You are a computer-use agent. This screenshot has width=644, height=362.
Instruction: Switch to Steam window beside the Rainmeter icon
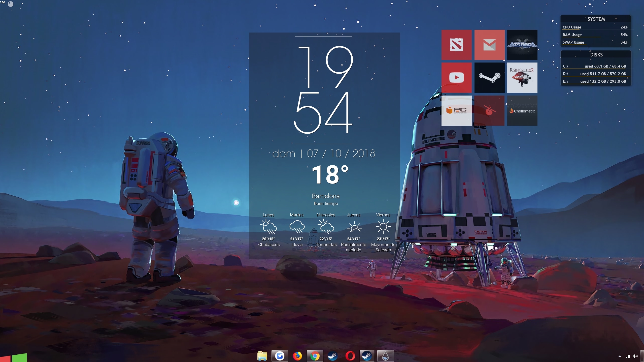(367, 356)
